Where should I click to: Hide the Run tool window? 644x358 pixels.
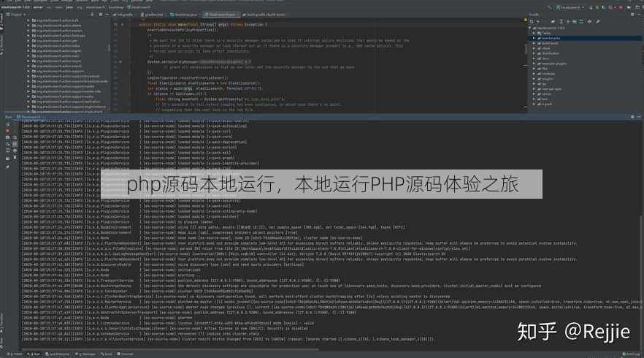click(x=639, y=117)
